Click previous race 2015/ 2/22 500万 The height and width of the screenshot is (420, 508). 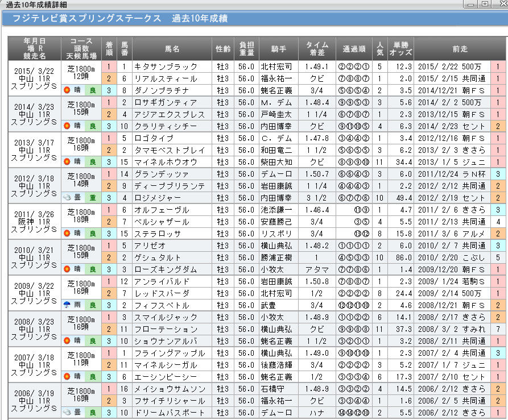tap(449, 66)
